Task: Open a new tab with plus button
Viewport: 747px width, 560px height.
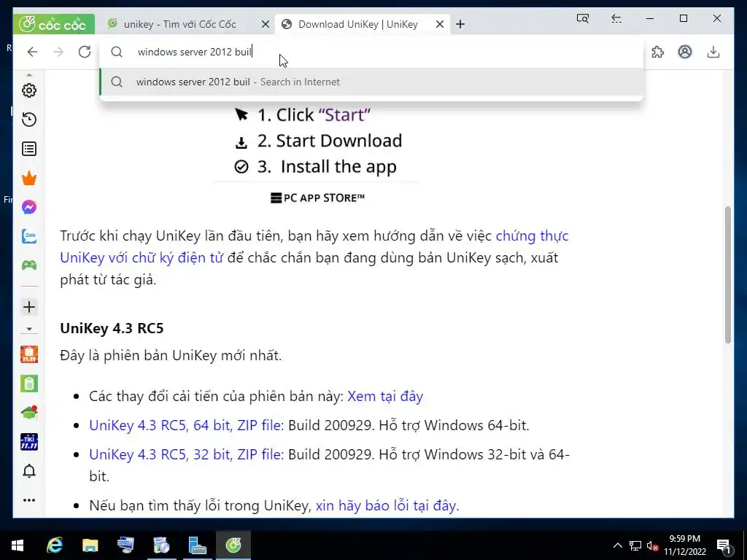Action: 460,24
